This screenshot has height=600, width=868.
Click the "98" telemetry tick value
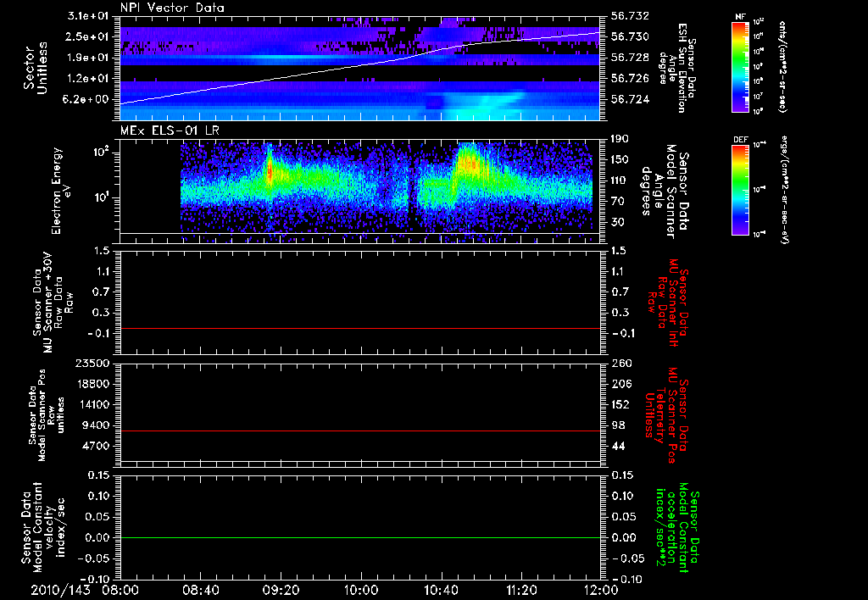(x=618, y=425)
